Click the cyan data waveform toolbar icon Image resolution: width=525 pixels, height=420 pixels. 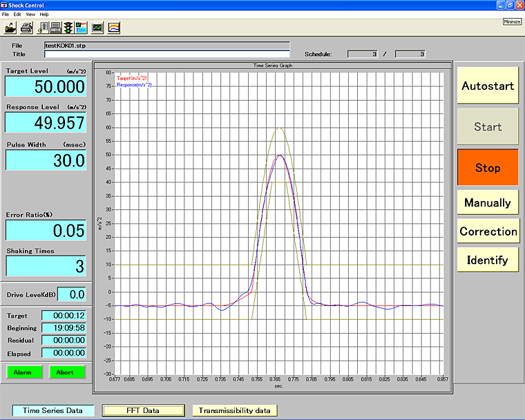(x=81, y=28)
